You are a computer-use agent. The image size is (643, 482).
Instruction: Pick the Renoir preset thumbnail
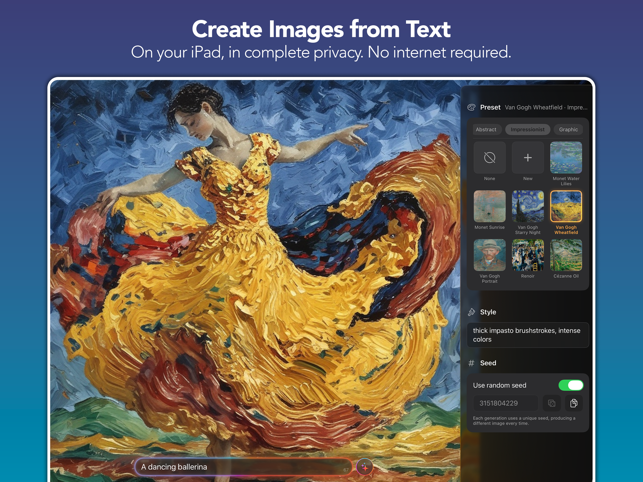pyautogui.click(x=528, y=255)
